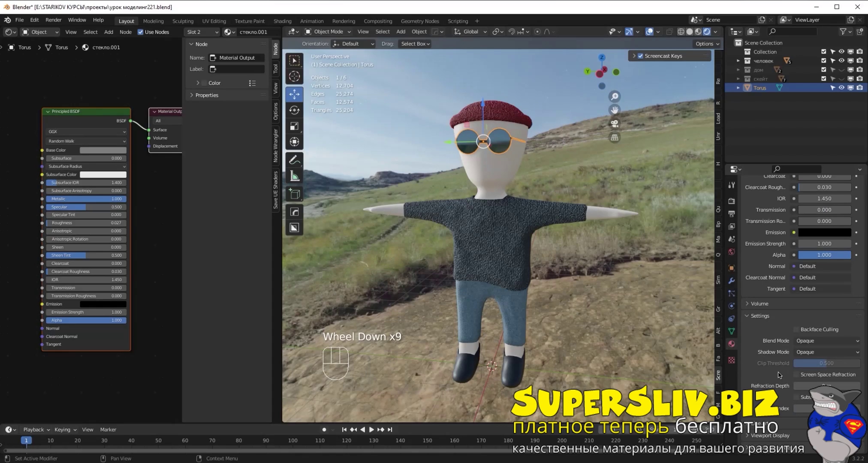868x463 pixels.
Task: Open the Render menu
Action: [53, 20]
